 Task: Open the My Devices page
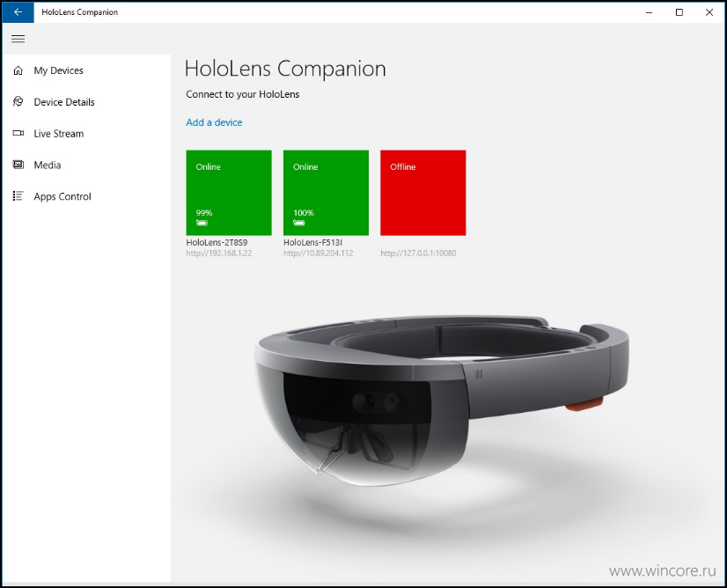(86, 70)
